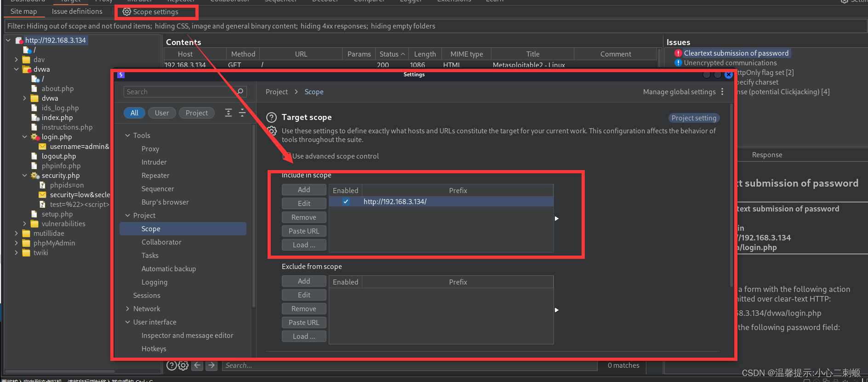Open Proxy settings in the tree
The height and width of the screenshot is (382, 868).
click(150, 149)
